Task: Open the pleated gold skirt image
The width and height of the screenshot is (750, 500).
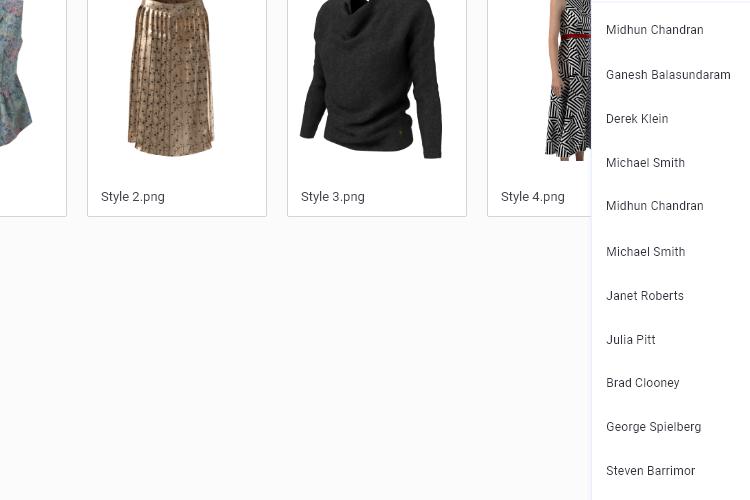Action: [171, 78]
